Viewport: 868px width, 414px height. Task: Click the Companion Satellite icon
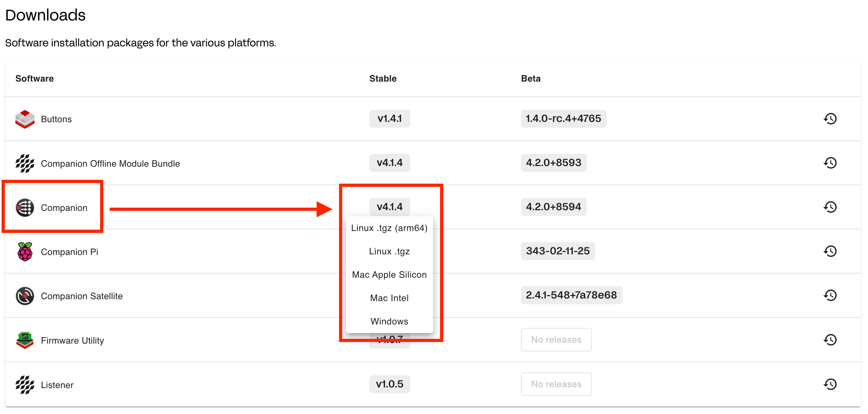tap(25, 296)
